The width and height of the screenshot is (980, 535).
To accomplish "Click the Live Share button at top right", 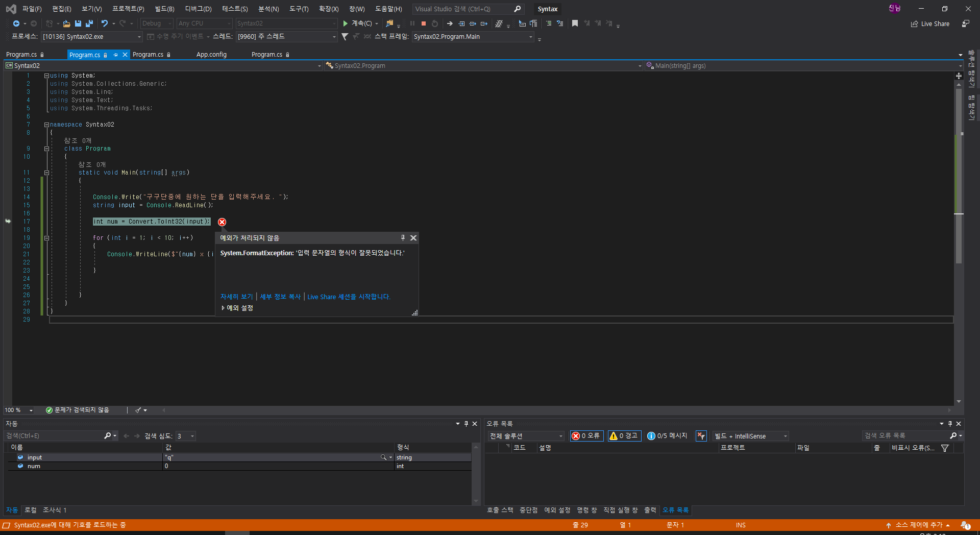I will (930, 23).
